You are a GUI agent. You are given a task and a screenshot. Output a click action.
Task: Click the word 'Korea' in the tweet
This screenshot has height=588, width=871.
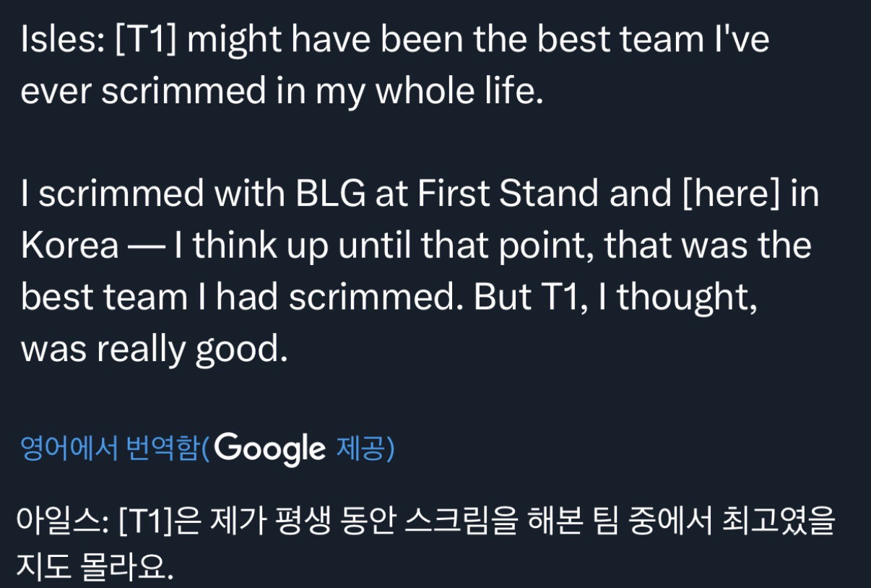pyautogui.click(x=70, y=247)
